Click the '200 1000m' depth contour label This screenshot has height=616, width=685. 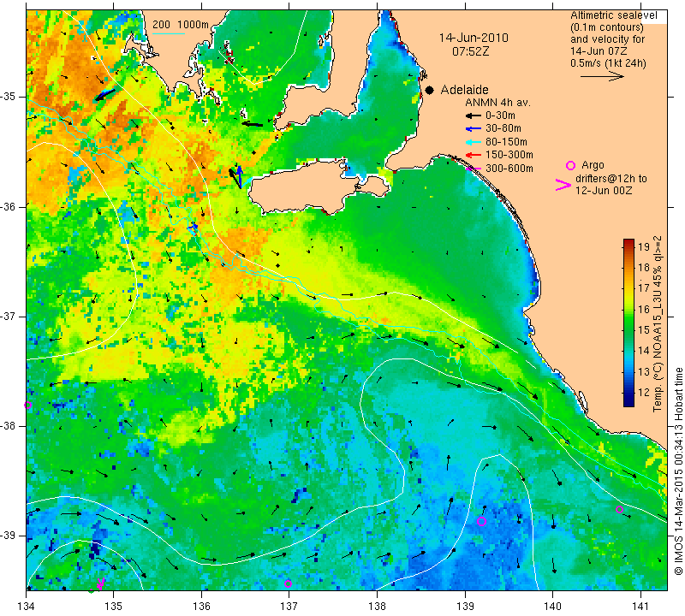pyautogui.click(x=181, y=25)
